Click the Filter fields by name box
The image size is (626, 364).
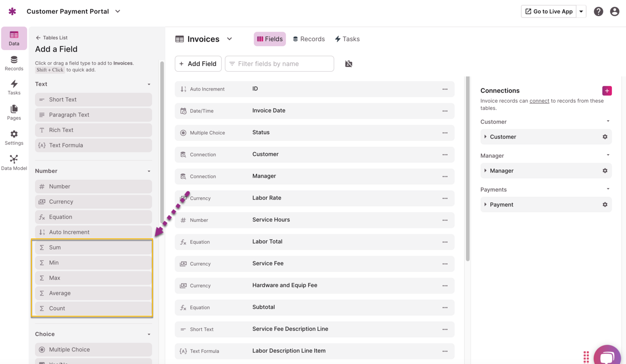point(280,64)
